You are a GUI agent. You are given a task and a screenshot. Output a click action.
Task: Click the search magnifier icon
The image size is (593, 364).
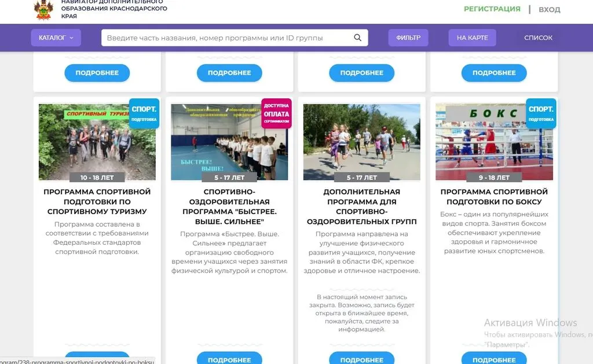(357, 38)
